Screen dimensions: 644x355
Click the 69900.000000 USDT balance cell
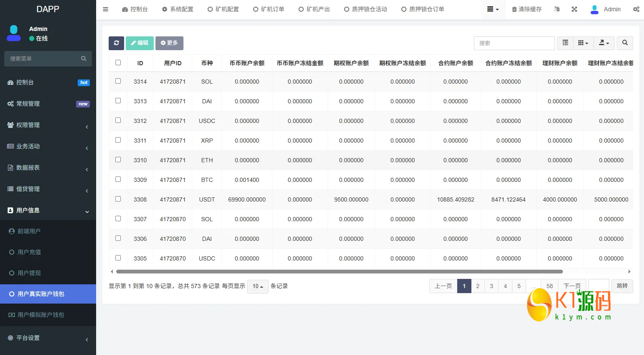247,199
